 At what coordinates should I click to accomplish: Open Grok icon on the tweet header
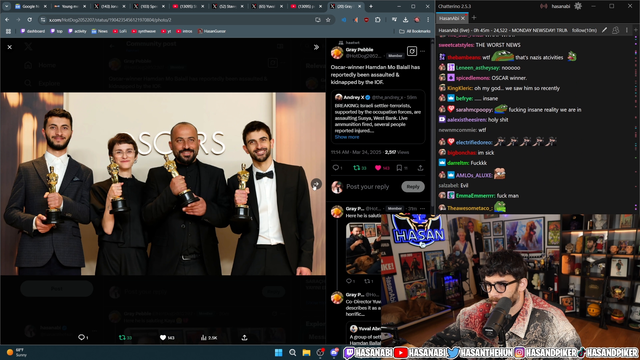(x=411, y=51)
